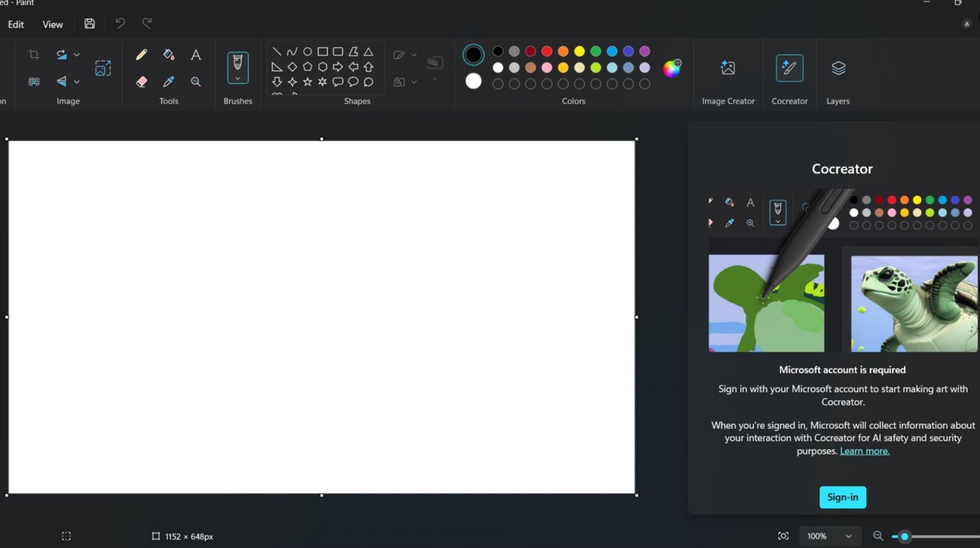Click the Sign-in button

pyautogui.click(x=842, y=497)
